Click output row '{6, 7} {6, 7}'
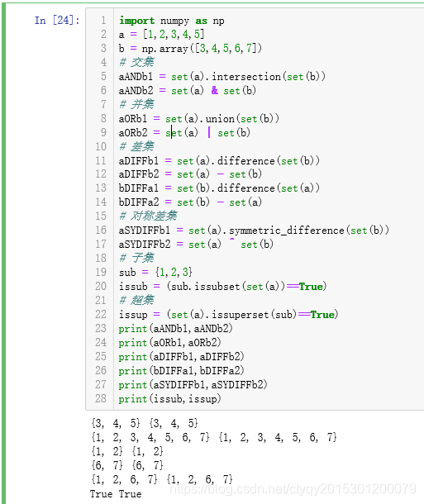Screen dimensions: 424x504 127,465
